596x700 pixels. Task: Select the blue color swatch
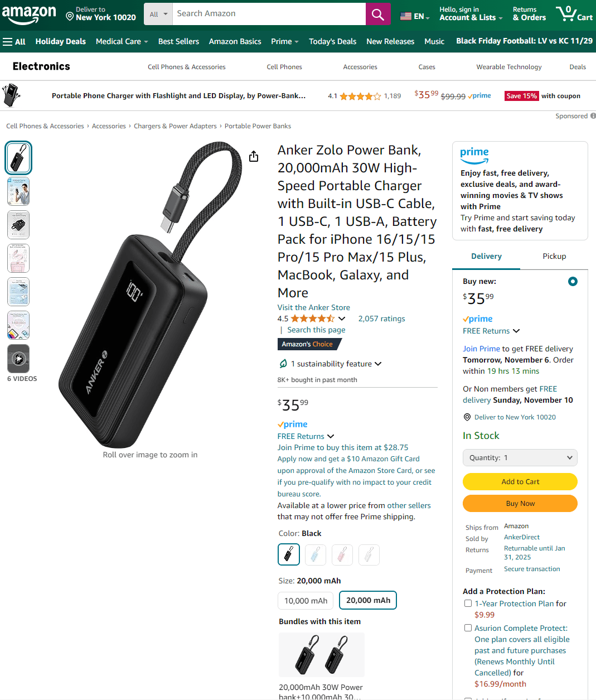tap(316, 554)
